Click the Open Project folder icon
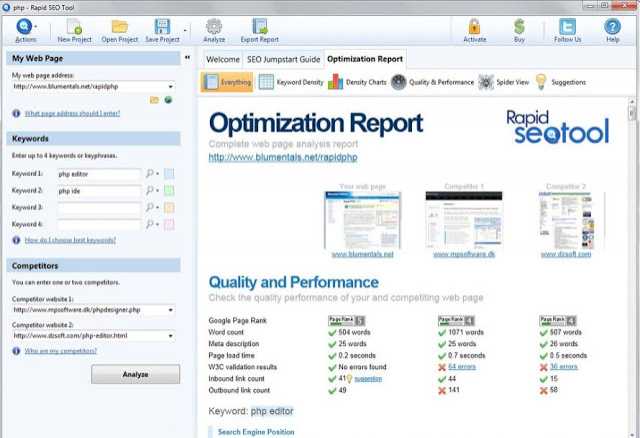640x438 pixels. [x=120, y=27]
